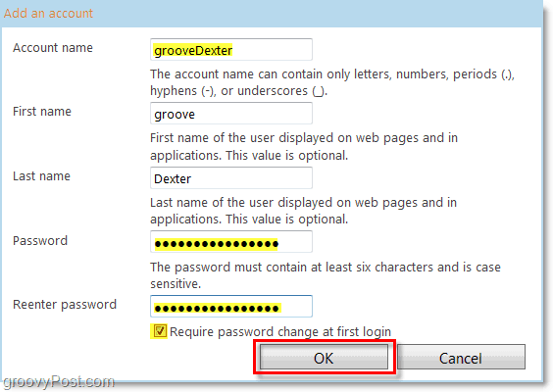This screenshot has width=553, height=392.
Task: Click the 'Password' label text
Action: pos(40,240)
